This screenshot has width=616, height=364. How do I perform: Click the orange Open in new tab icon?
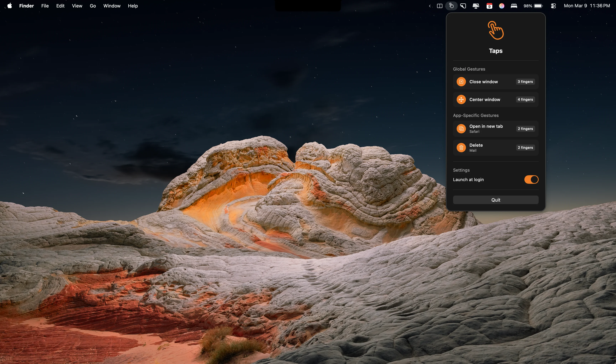pyautogui.click(x=461, y=129)
